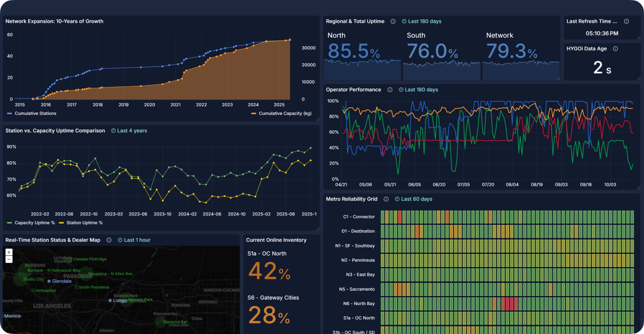Viewport: 644px width, 334px height.
Task: Toggle Cumulative Capacity (kg) legend entry
Action: [281, 113]
